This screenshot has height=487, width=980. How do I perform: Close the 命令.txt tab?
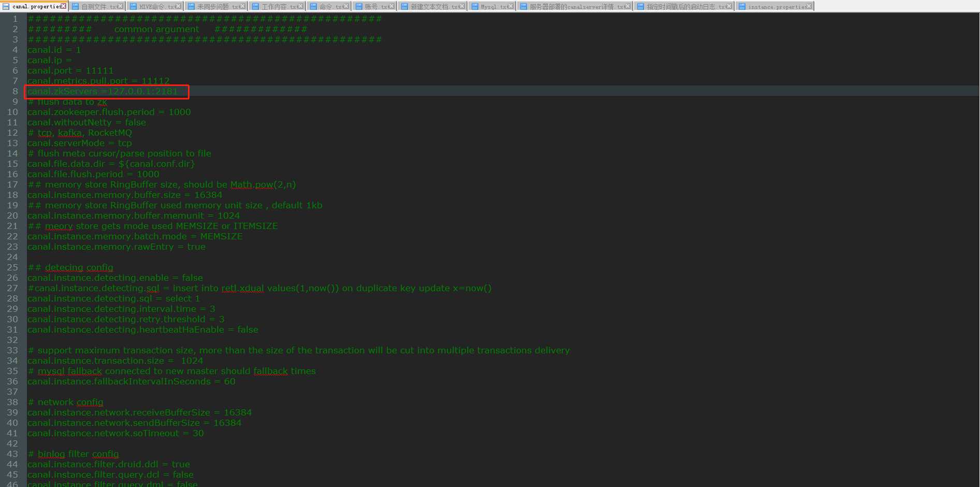tap(346, 6)
